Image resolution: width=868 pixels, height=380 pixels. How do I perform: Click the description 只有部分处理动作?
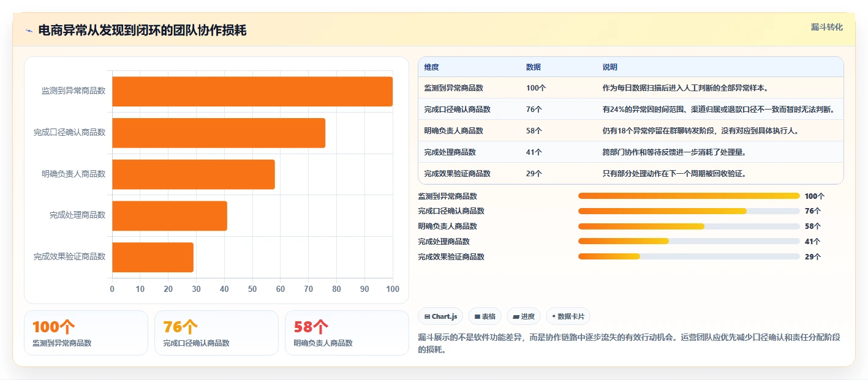tap(674, 174)
